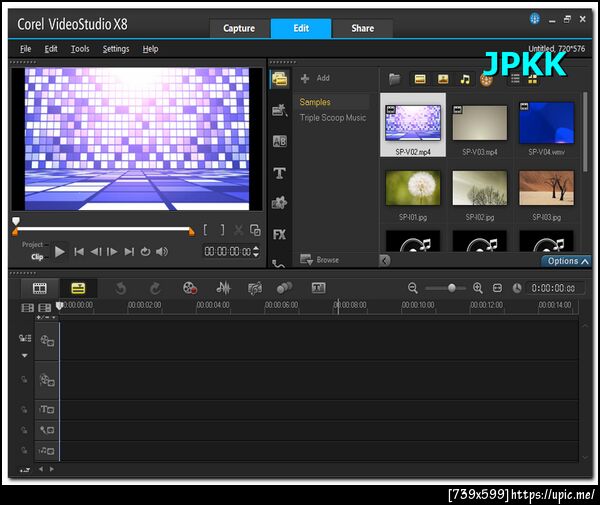The image size is (600, 505).
Task: Open the Filter FX library icon
Action: 280,235
